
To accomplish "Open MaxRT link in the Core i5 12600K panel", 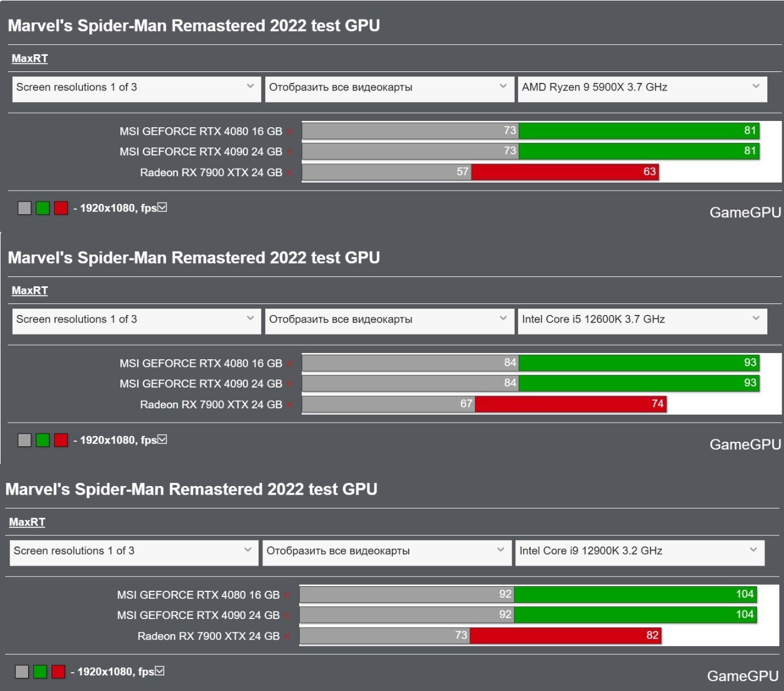I will click(30, 290).
